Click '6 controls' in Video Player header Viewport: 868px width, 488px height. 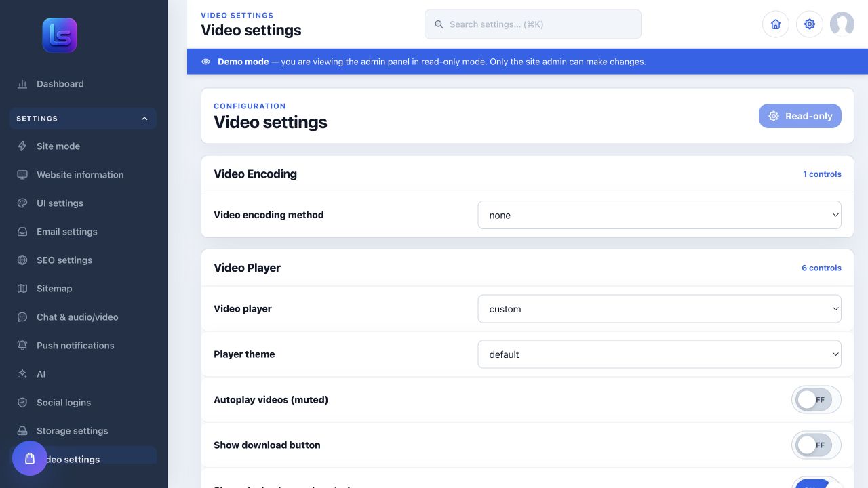821,268
